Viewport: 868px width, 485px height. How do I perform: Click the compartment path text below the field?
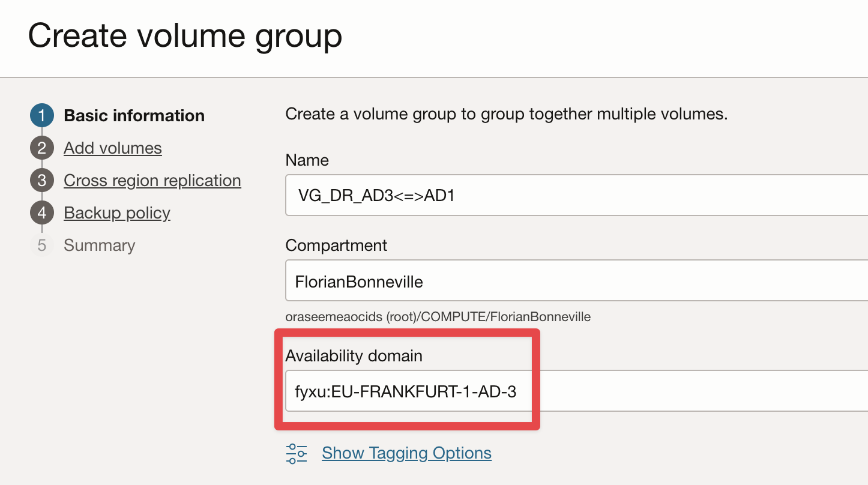[438, 317]
